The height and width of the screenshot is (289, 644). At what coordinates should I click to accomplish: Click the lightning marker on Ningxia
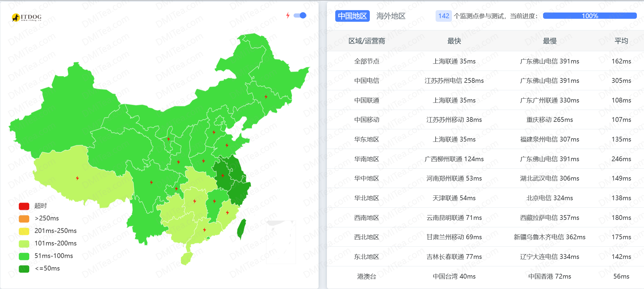169,139
